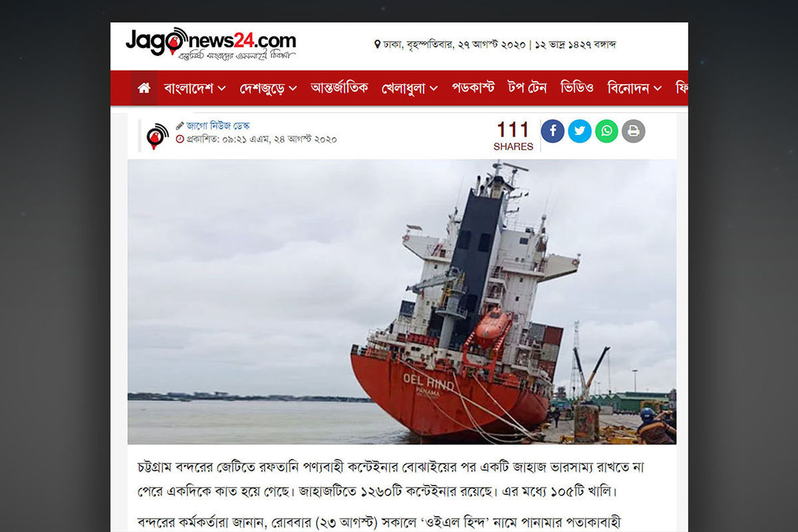Viewport: 798px width, 532px height.
Task: Print the article using printer icon
Action: 633,131
